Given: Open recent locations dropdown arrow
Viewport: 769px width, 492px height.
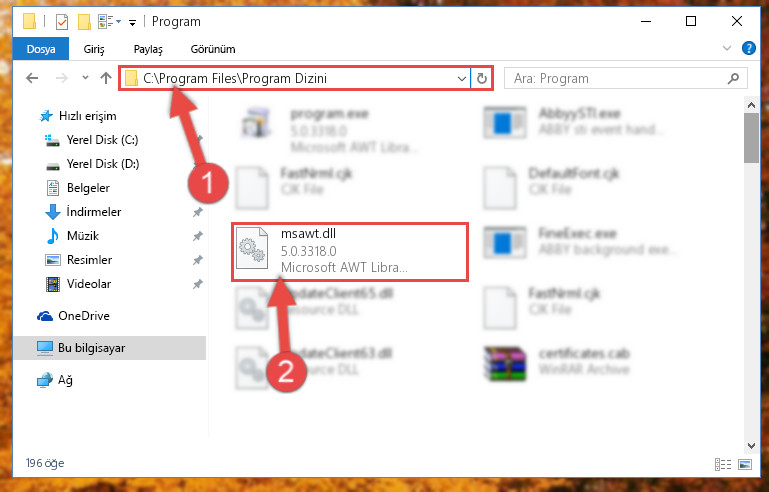Looking at the screenshot, I should tap(85, 78).
